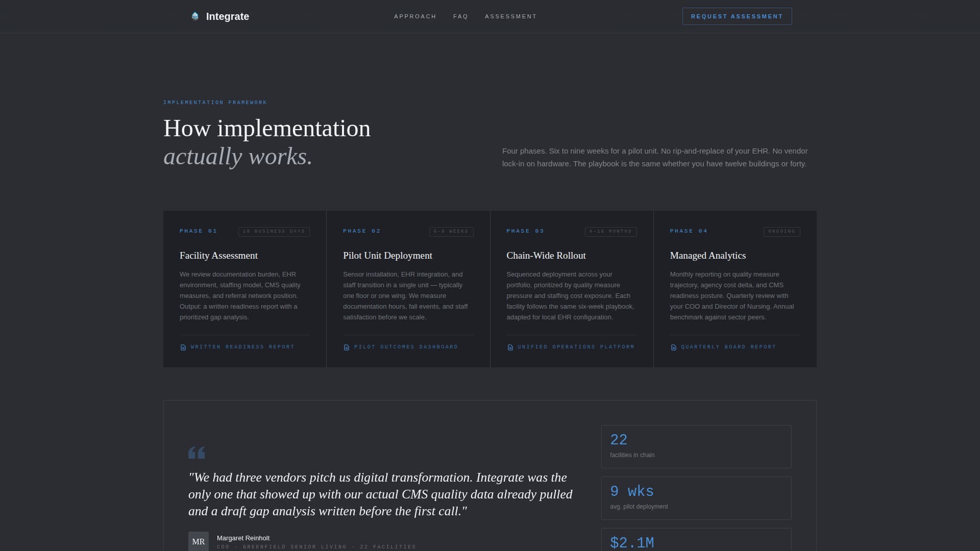The width and height of the screenshot is (980, 551).
Task: Click the '6-9 Weeks' duration badge
Action: [x=451, y=232]
